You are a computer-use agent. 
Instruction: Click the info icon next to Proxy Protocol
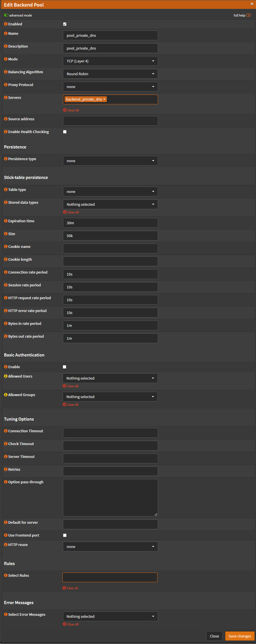pos(6,85)
